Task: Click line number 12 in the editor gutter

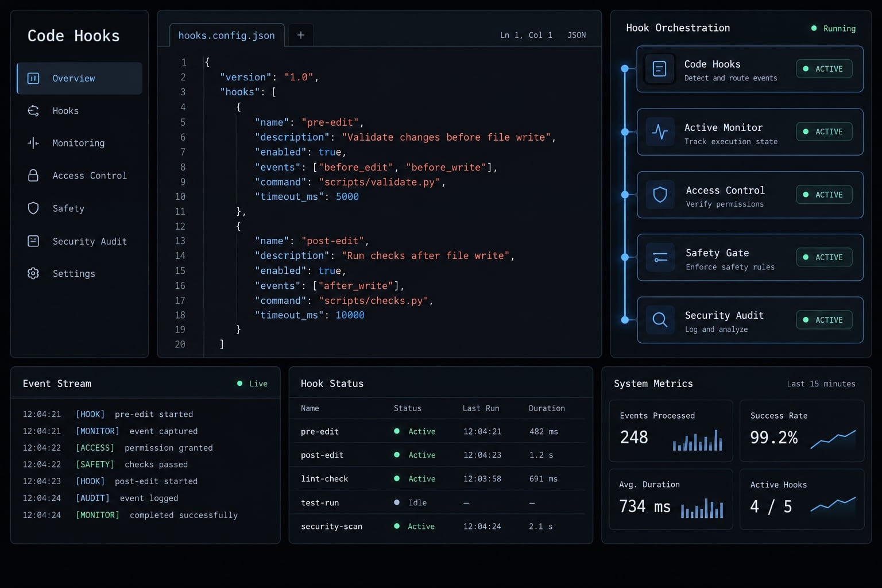Action: (180, 226)
